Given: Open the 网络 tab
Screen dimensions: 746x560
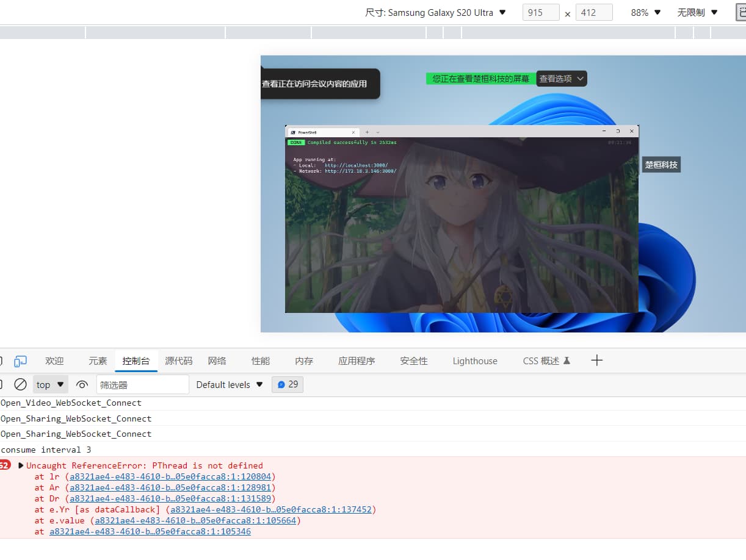Looking at the screenshot, I should (217, 361).
